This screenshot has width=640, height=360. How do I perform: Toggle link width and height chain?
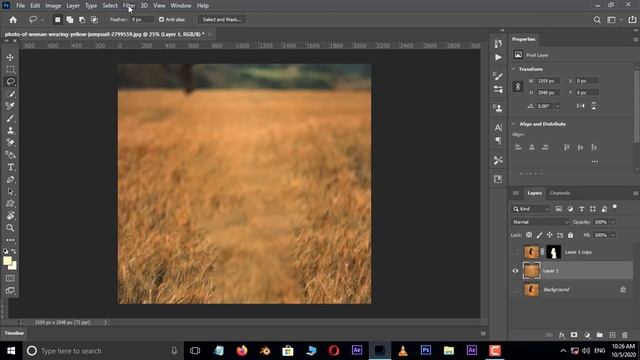point(518,87)
